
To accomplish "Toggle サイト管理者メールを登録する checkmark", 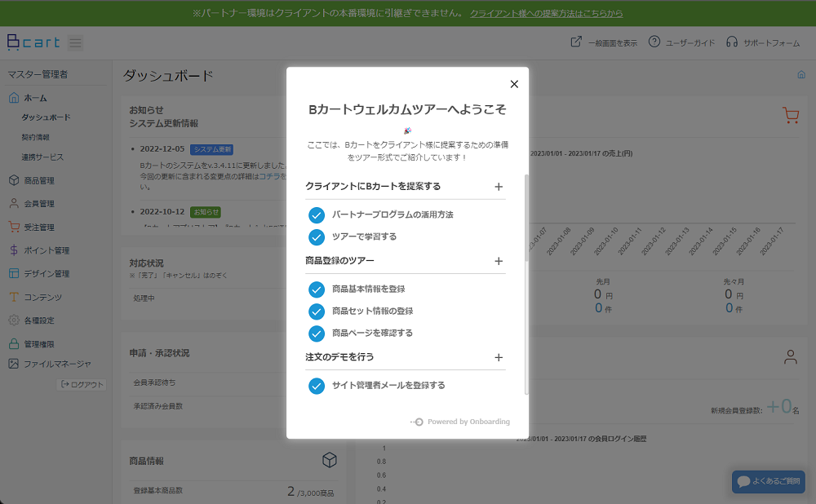I will (x=317, y=386).
